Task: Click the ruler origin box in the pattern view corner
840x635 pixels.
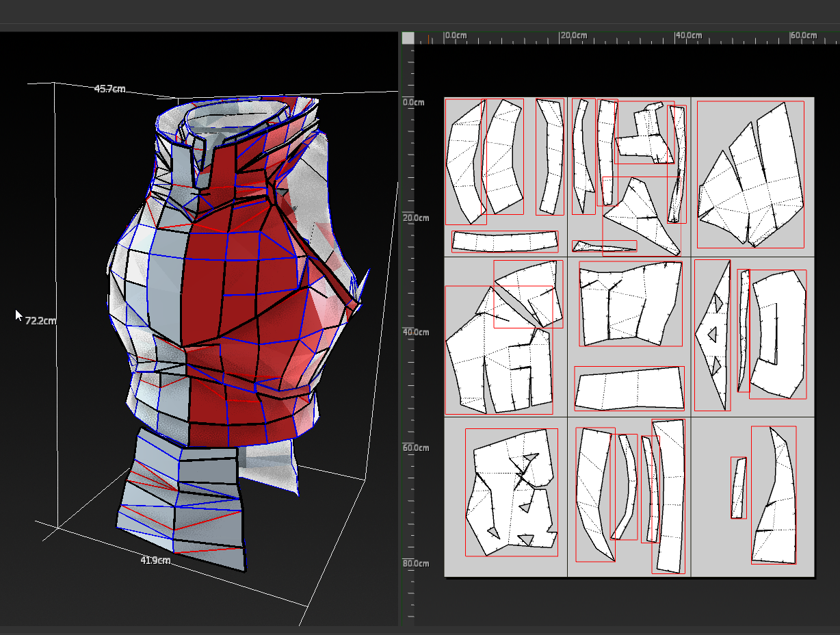Action: pyautogui.click(x=408, y=38)
